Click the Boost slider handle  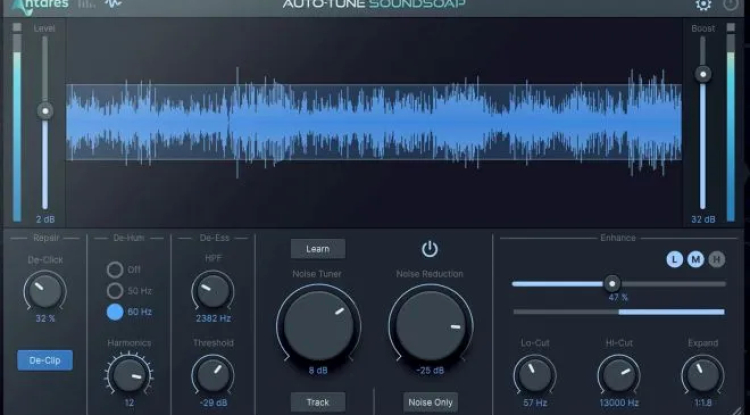pos(703,74)
